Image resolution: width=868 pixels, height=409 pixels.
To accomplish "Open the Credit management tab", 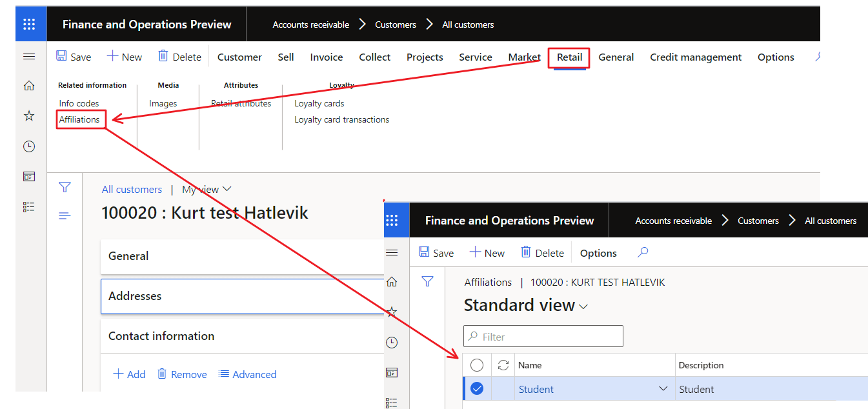I will pos(696,57).
